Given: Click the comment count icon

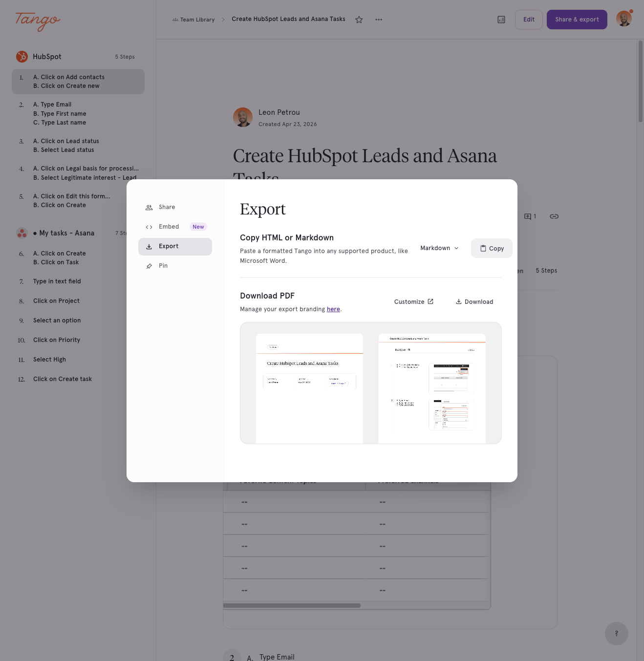Looking at the screenshot, I should point(530,216).
